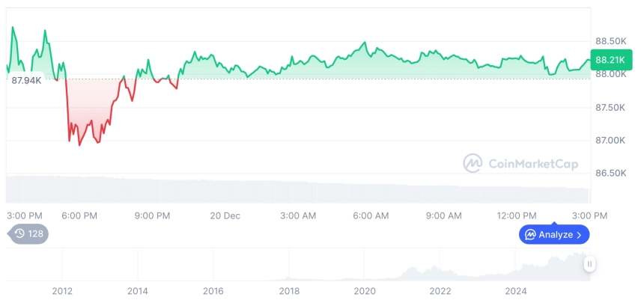Click the 87.94K opening price label

click(x=25, y=80)
